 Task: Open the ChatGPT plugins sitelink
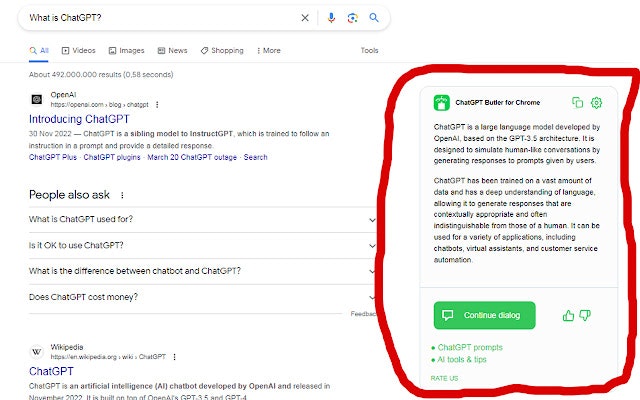[x=112, y=157]
